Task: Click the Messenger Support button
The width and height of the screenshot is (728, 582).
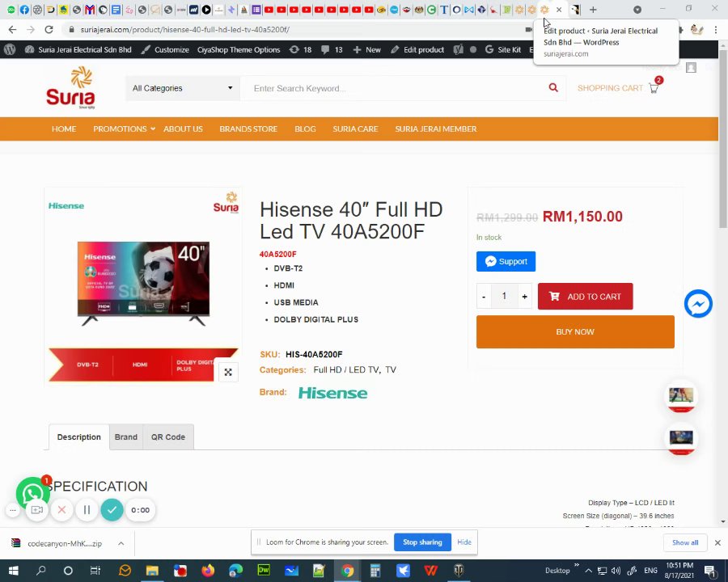Action: (506, 261)
